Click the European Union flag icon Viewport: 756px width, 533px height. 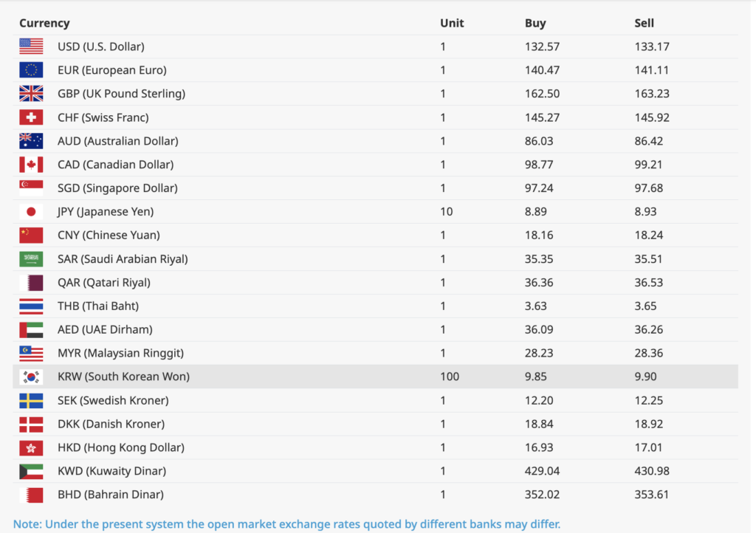31,70
